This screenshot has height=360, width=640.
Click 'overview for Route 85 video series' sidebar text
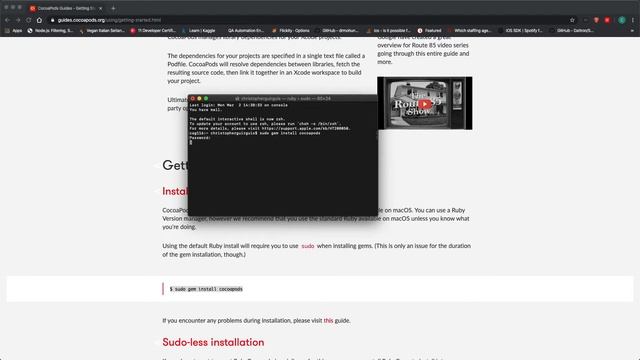[422, 45]
